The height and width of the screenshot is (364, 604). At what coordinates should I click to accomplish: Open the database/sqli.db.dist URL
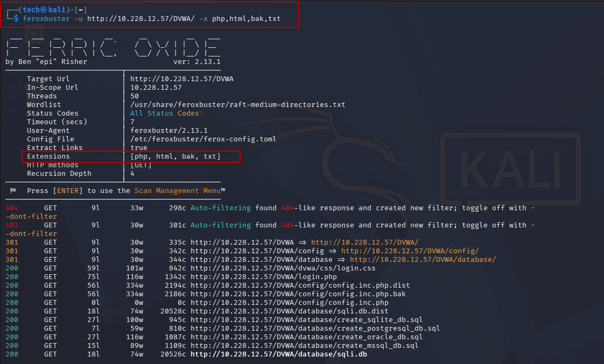(x=290, y=311)
